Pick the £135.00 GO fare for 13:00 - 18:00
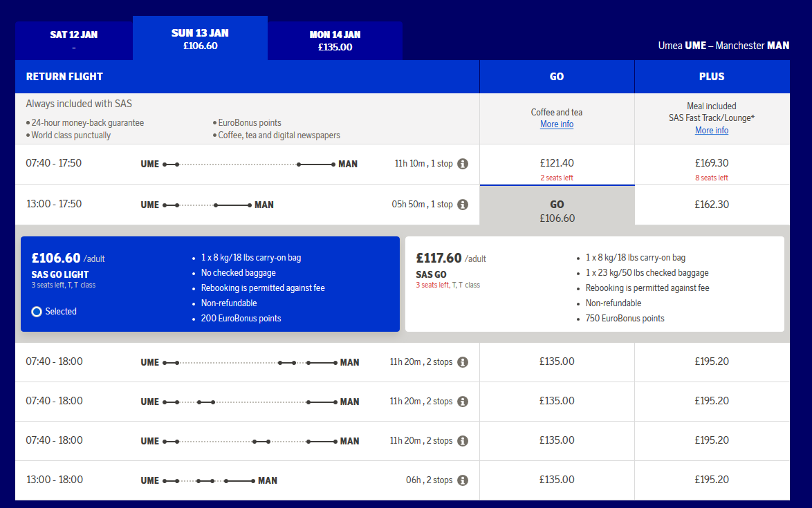The height and width of the screenshot is (508, 812). 557,480
